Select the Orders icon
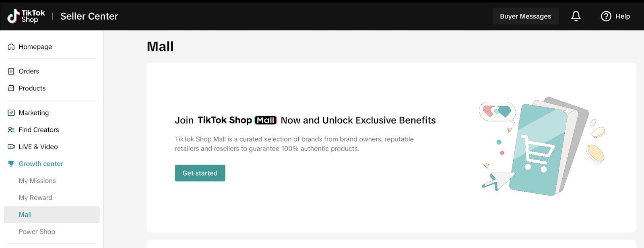Image resolution: width=644 pixels, height=248 pixels. [x=12, y=71]
